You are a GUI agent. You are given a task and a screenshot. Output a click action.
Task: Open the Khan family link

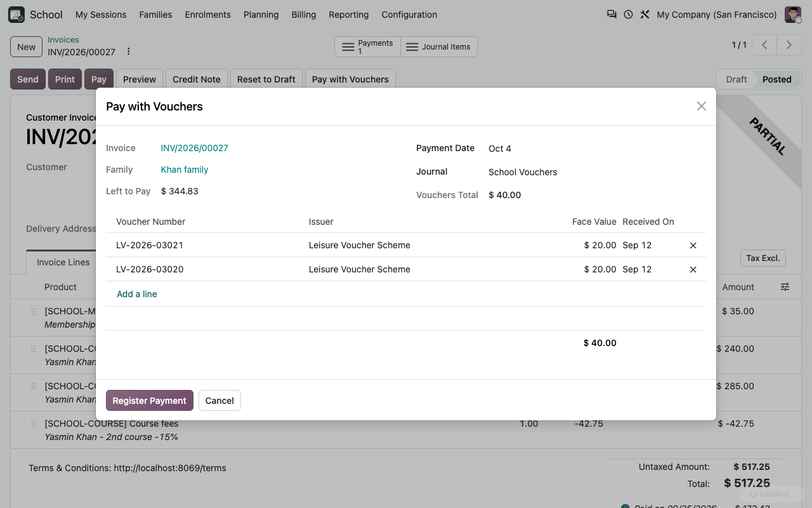[x=185, y=170]
